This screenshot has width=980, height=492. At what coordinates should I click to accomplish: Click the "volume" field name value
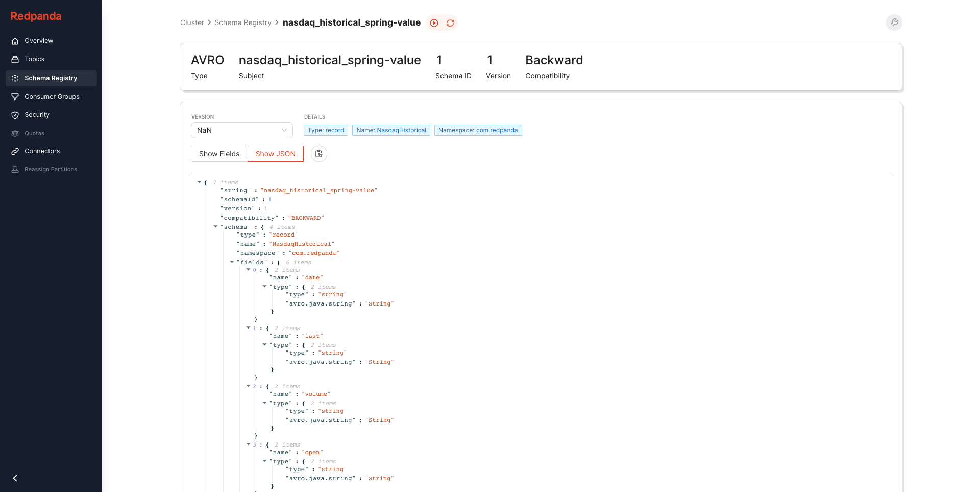[x=316, y=394]
